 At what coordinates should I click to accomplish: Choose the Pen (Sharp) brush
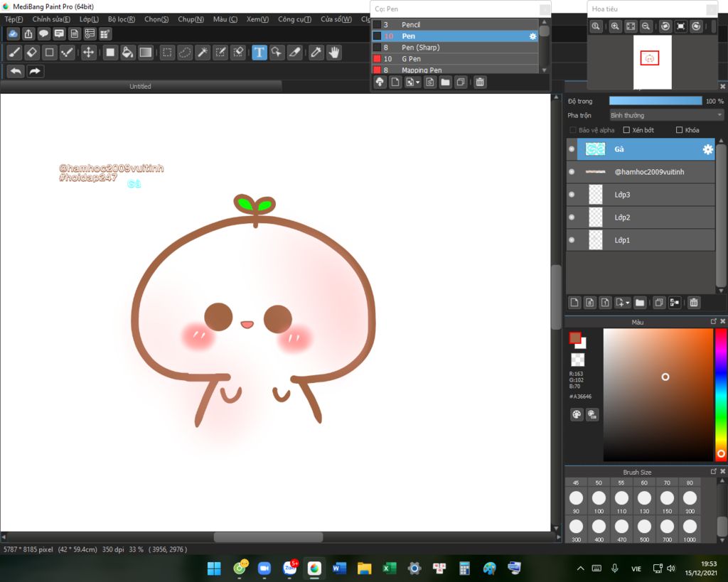click(x=455, y=48)
